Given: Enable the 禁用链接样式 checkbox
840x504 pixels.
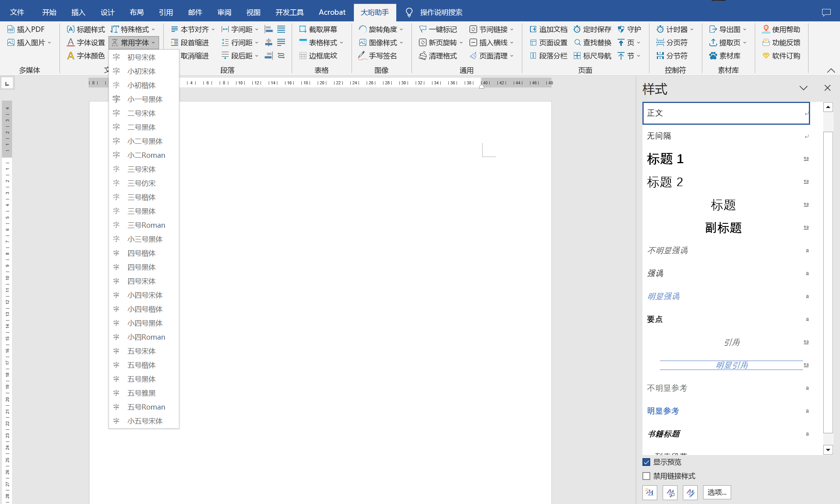Looking at the screenshot, I should point(646,476).
